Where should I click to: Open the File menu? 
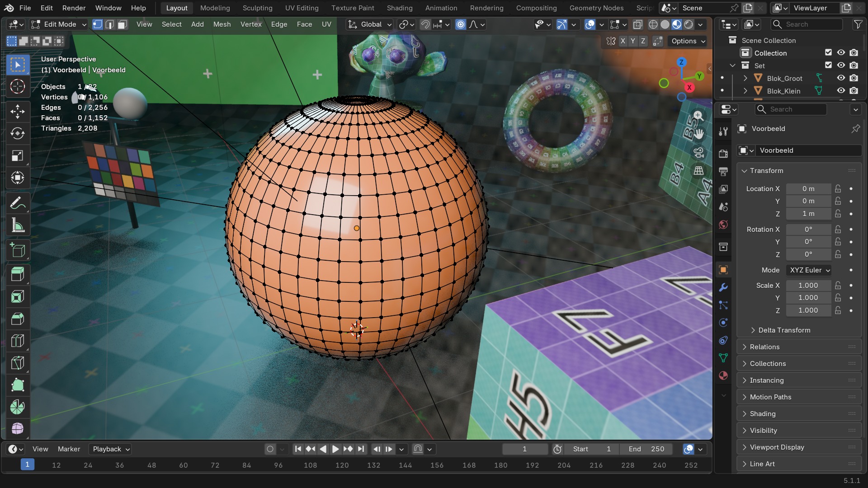[25, 8]
